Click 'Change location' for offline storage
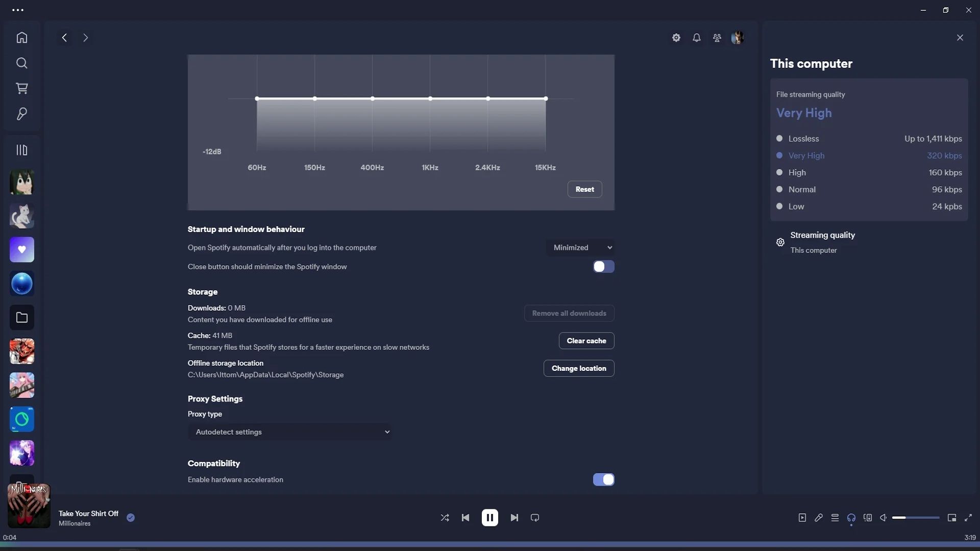 click(579, 368)
